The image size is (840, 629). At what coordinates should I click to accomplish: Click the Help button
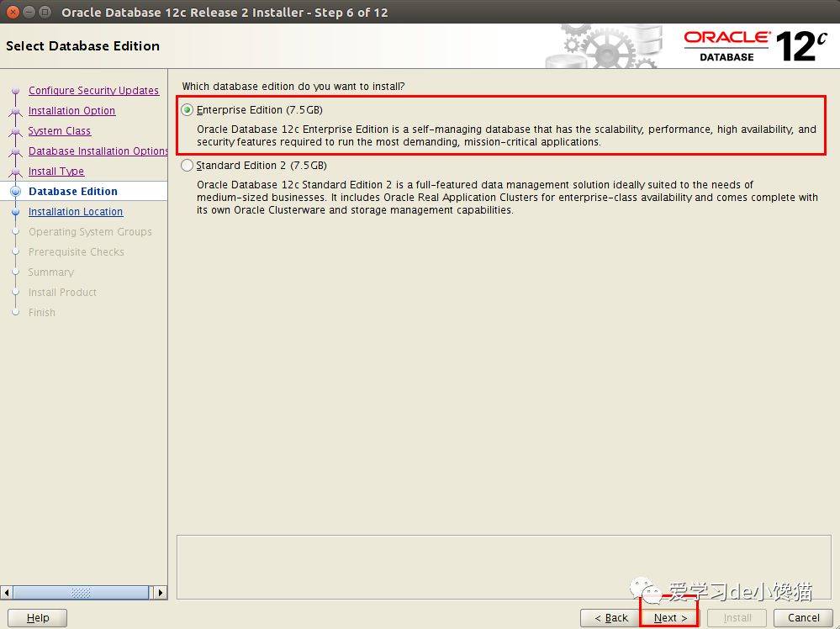click(38, 618)
